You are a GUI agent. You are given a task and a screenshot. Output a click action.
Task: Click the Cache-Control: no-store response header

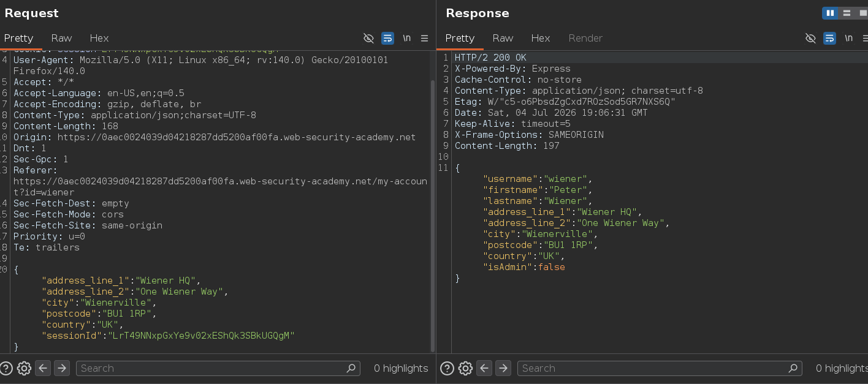pyautogui.click(x=518, y=80)
